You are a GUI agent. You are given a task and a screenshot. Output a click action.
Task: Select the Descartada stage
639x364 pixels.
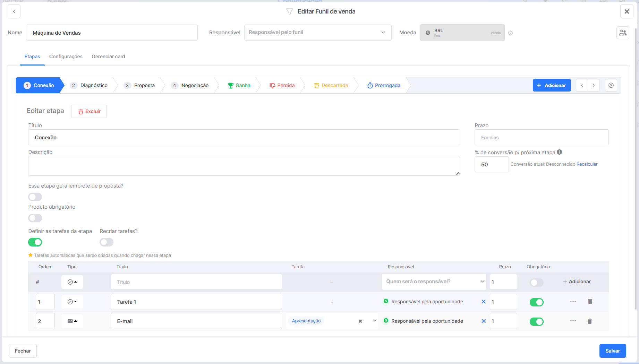[x=331, y=85]
